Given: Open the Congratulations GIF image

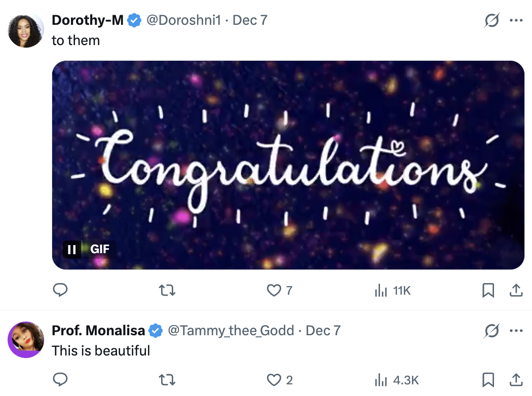Looking at the screenshot, I should 288,165.
